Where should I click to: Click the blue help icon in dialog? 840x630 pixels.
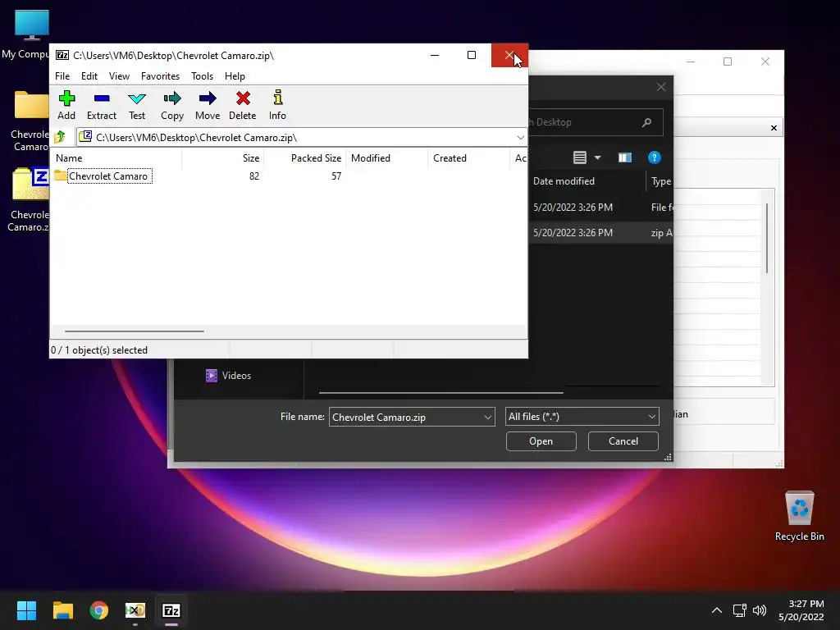654,157
